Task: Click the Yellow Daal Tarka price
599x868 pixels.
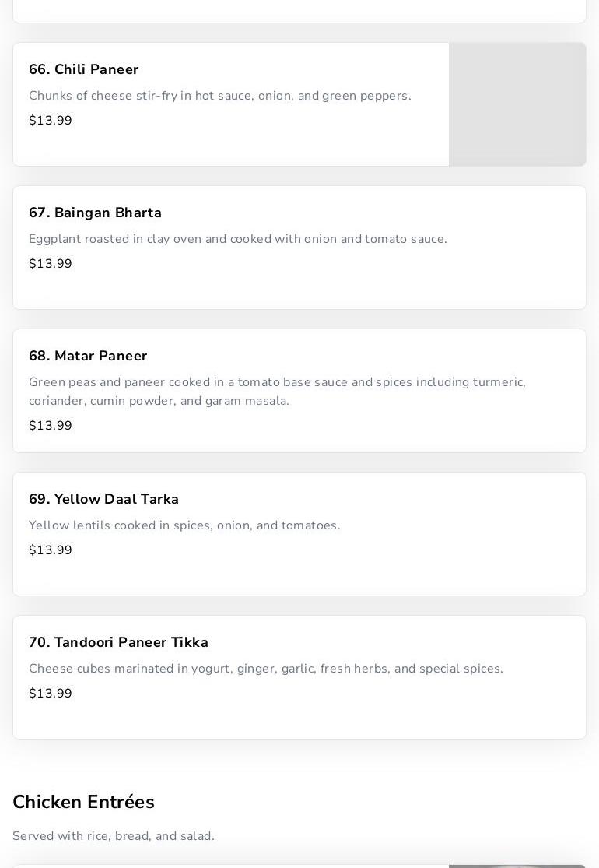Action: point(51,550)
